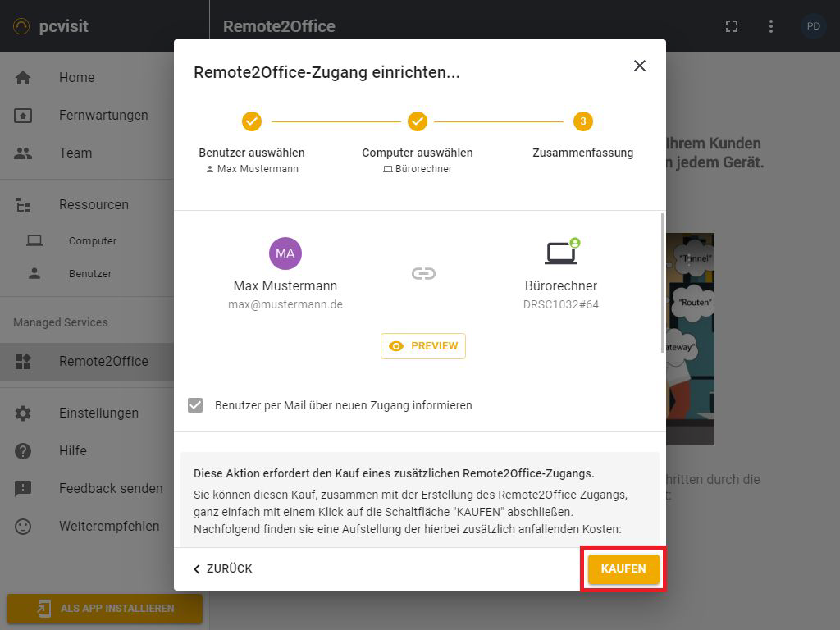Open Fernwartungen in the sidebar
This screenshot has height=630, width=840.
click(103, 115)
